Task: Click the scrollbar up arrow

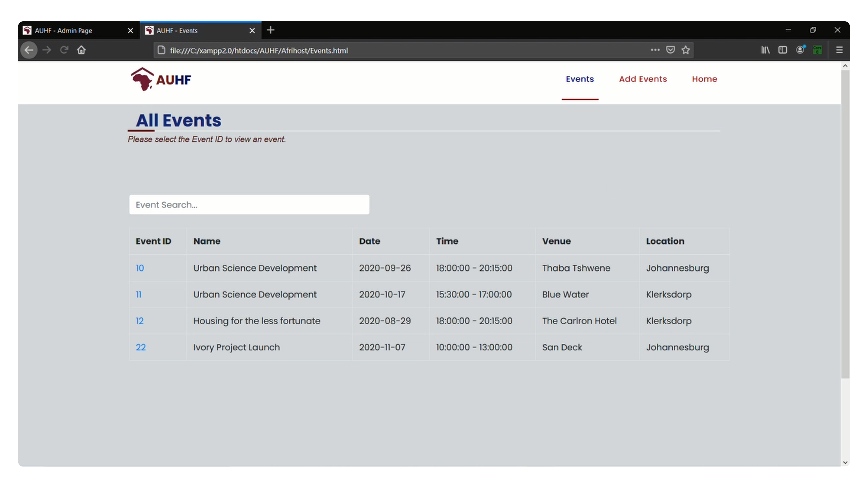Action: point(845,66)
